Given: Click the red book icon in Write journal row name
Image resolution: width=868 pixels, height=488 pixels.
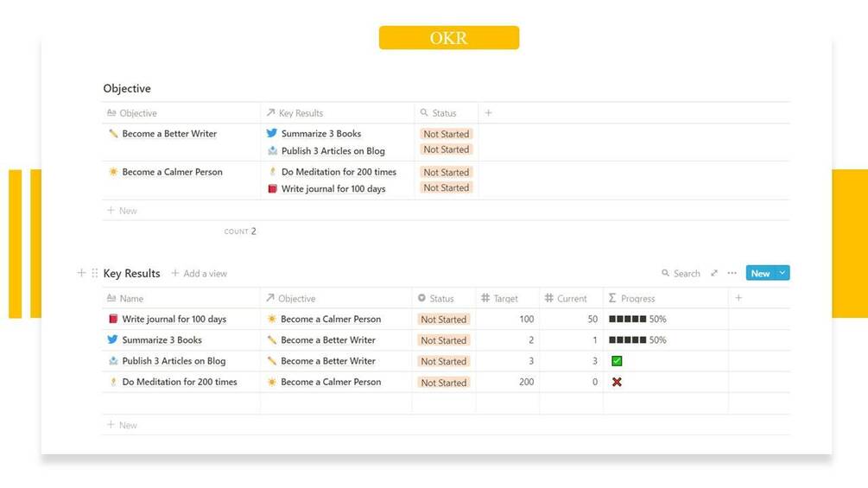Looking at the screenshot, I should [x=113, y=319].
